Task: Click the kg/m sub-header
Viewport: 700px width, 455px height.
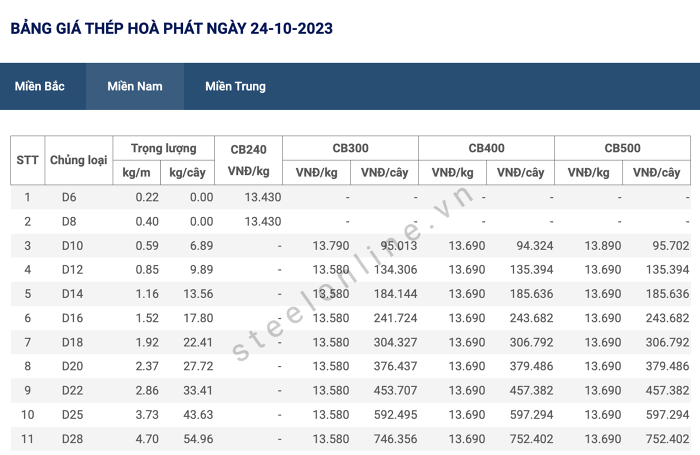Action: pos(136,172)
